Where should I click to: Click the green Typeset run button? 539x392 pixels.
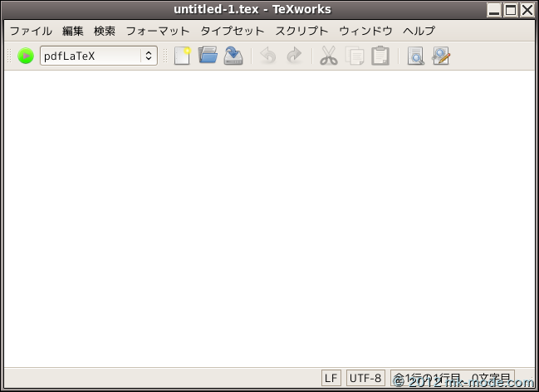(26, 56)
